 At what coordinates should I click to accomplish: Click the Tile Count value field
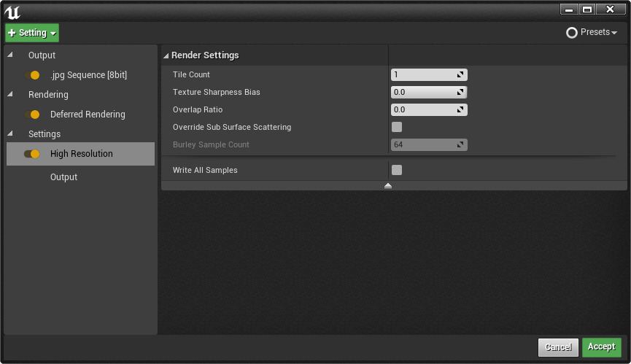click(429, 74)
